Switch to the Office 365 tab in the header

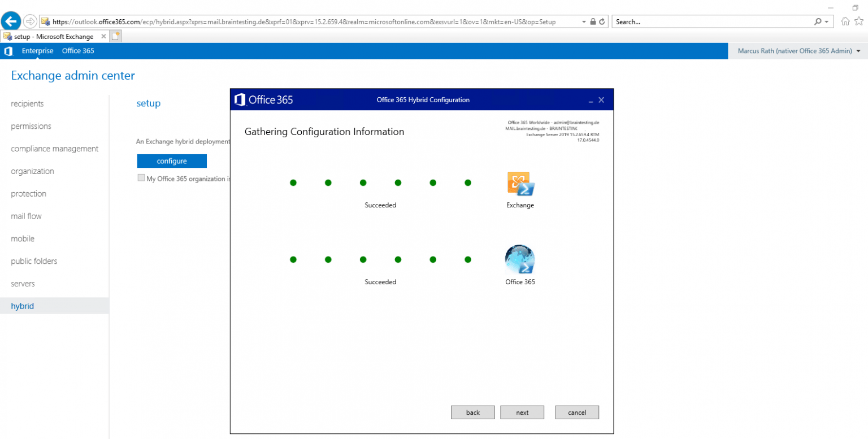tap(77, 51)
